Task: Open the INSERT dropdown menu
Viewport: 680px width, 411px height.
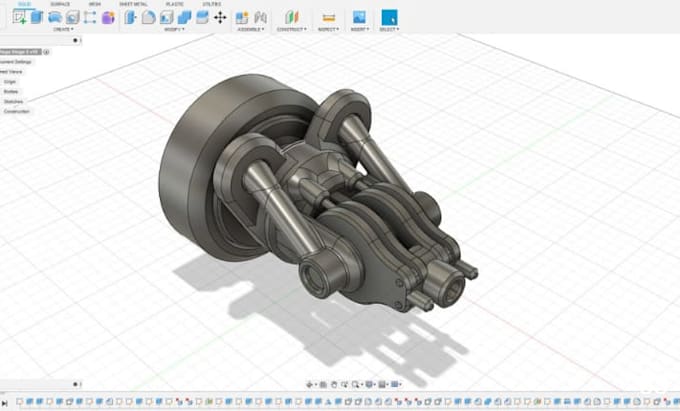Action: (x=360, y=29)
